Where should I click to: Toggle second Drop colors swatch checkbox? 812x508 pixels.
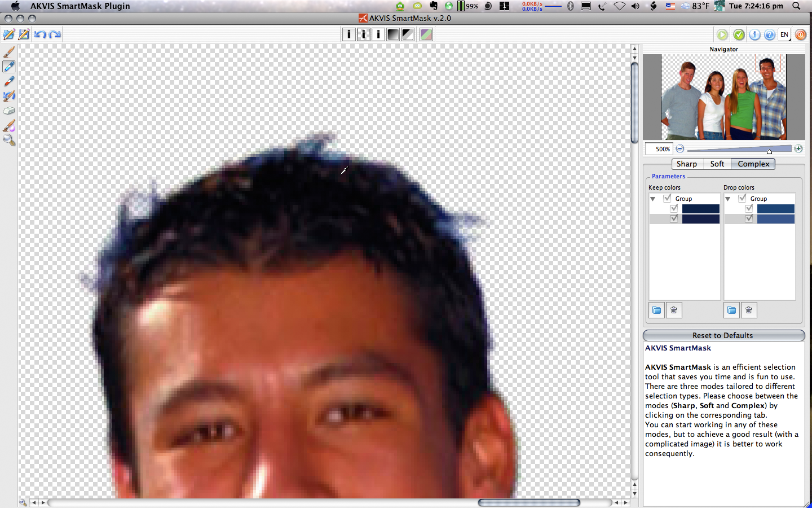point(749,218)
